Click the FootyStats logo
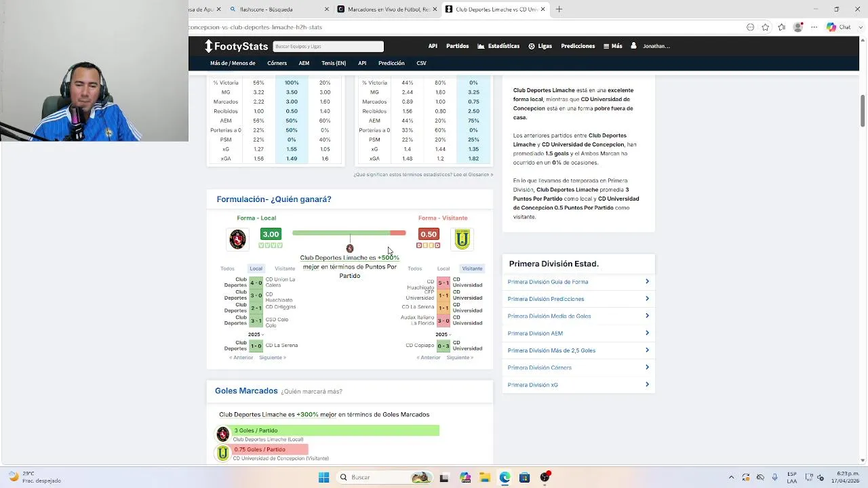 click(237, 46)
